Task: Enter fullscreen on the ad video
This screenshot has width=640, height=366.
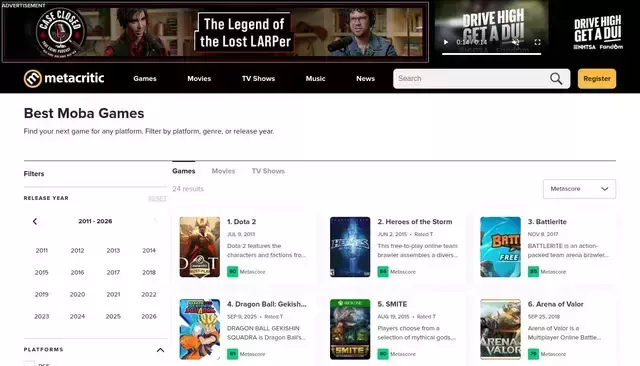Action: tap(538, 42)
